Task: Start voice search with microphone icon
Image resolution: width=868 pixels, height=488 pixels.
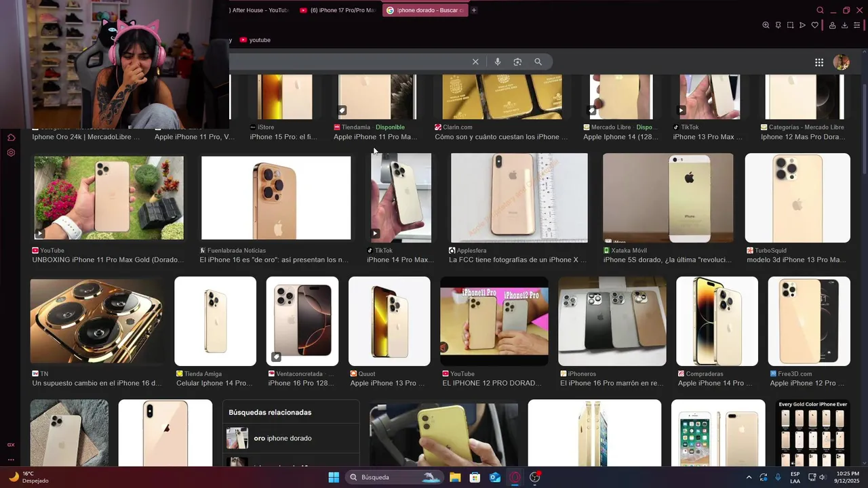Action: tap(497, 62)
